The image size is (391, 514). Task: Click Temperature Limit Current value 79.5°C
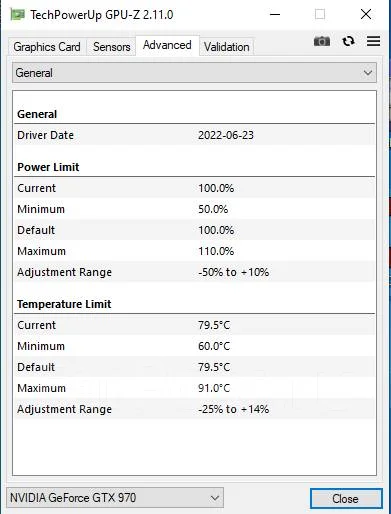click(x=214, y=325)
